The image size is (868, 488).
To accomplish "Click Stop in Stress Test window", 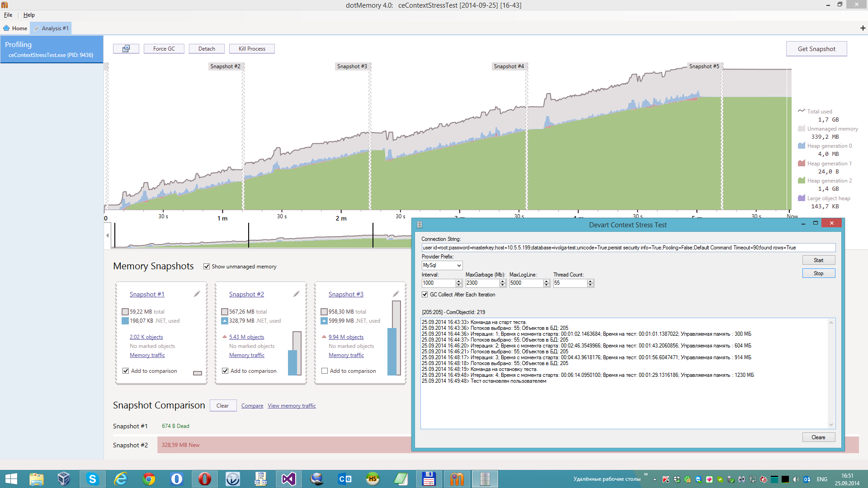I will (818, 273).
